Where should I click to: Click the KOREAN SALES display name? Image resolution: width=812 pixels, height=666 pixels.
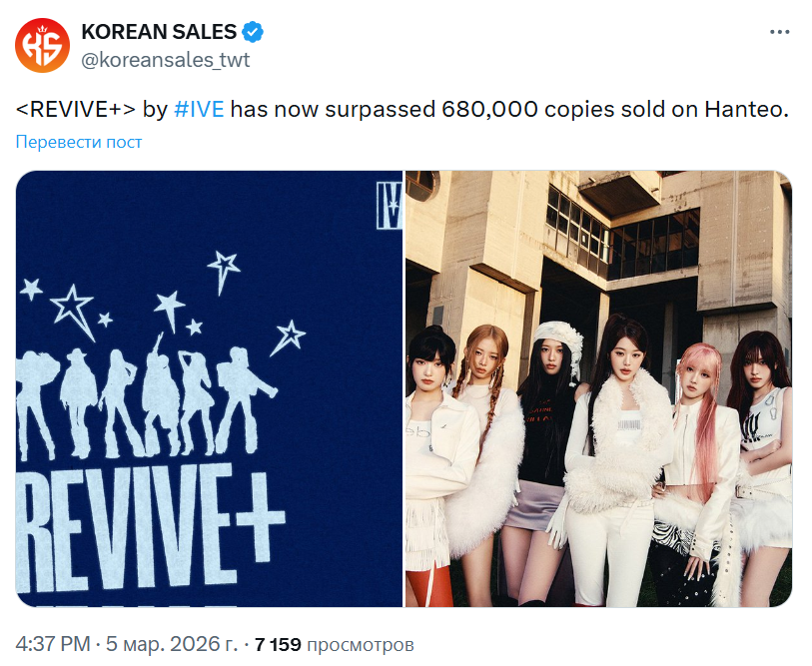click(159, 32)
